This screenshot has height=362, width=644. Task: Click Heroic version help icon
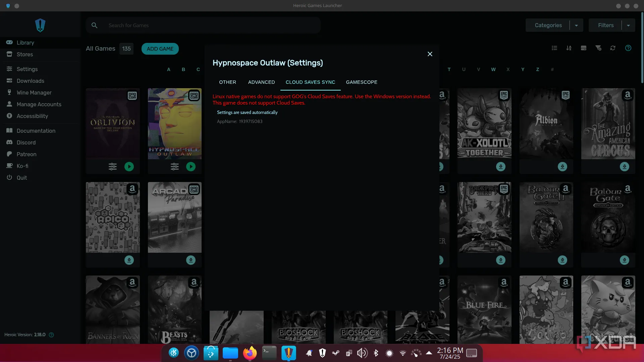(x=51, y=335)
